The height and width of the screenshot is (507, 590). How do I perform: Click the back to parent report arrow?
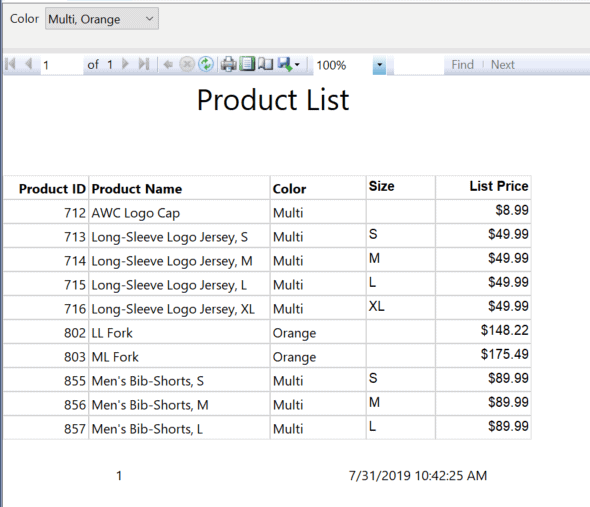click(168, 65)
